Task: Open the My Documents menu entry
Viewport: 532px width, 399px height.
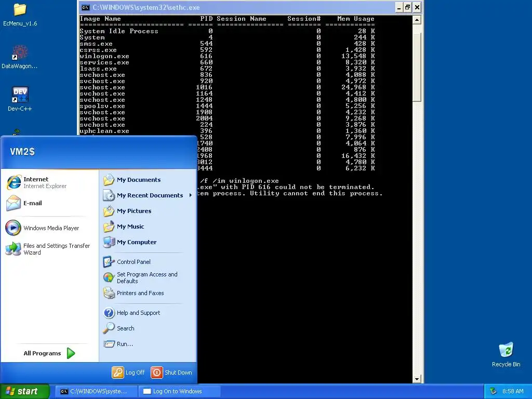Action: pyautogui.click(x=139, y=180)
